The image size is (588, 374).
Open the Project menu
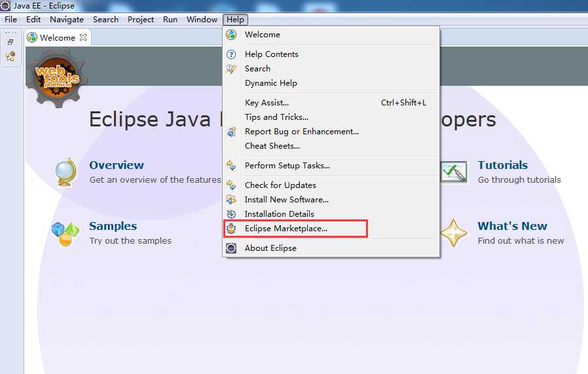click(141, 20)
